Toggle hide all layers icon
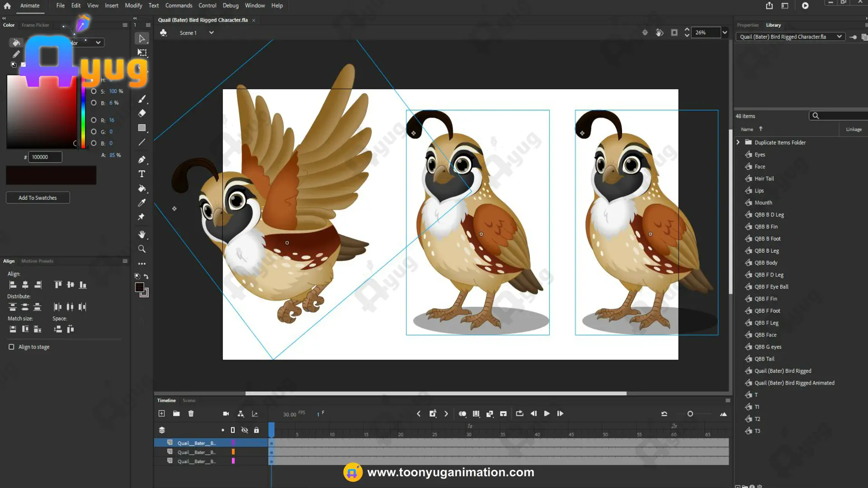The image size is (868, 488). (x=245, y=430)
